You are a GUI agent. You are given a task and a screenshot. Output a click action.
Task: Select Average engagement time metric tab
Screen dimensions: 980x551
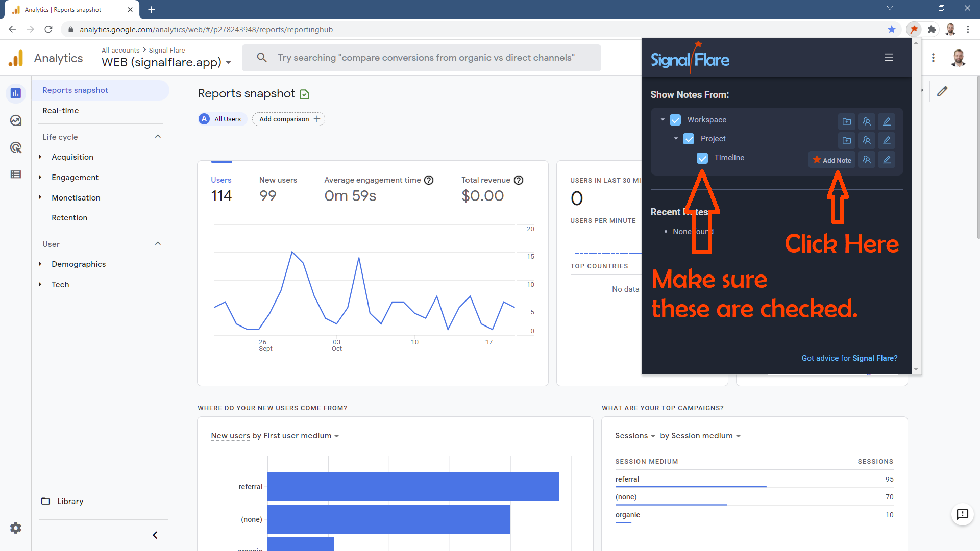click(x=379, y=189)
